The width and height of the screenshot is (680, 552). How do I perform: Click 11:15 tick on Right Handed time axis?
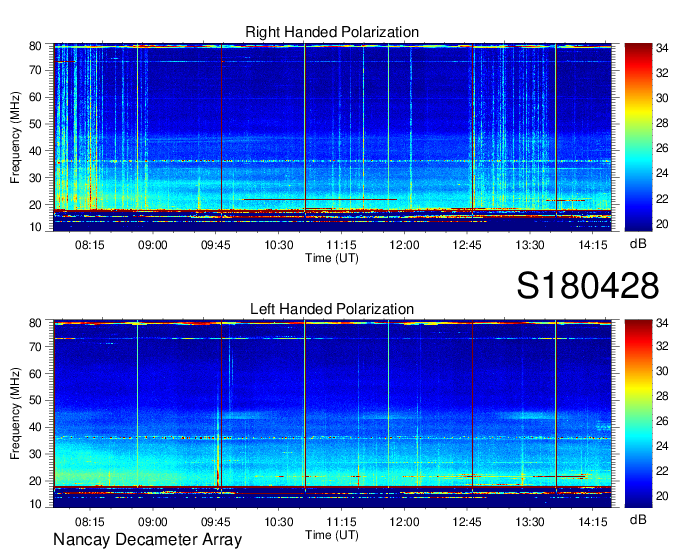[x=342, y=245]
